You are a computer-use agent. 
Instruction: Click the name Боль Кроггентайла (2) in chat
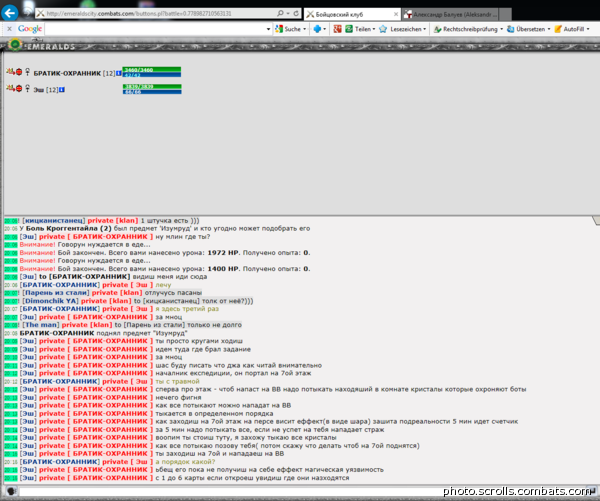69,228
